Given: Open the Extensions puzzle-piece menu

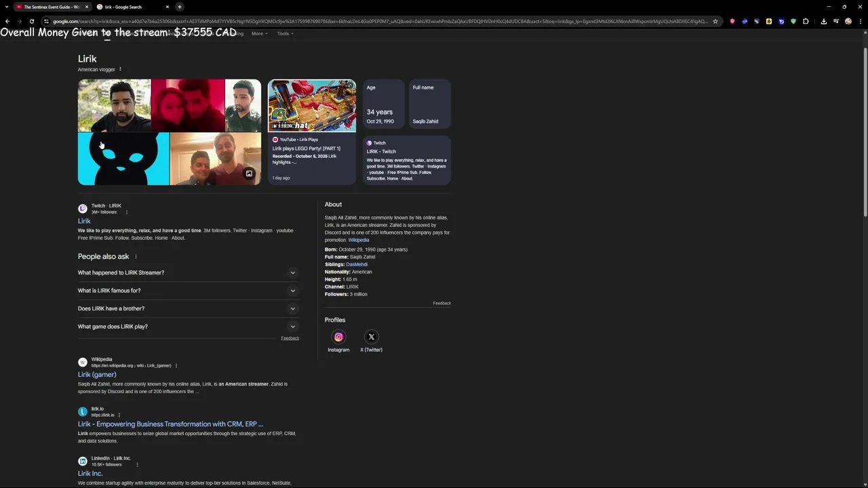Looking at the screenshot, I should (x=806, y=21).
